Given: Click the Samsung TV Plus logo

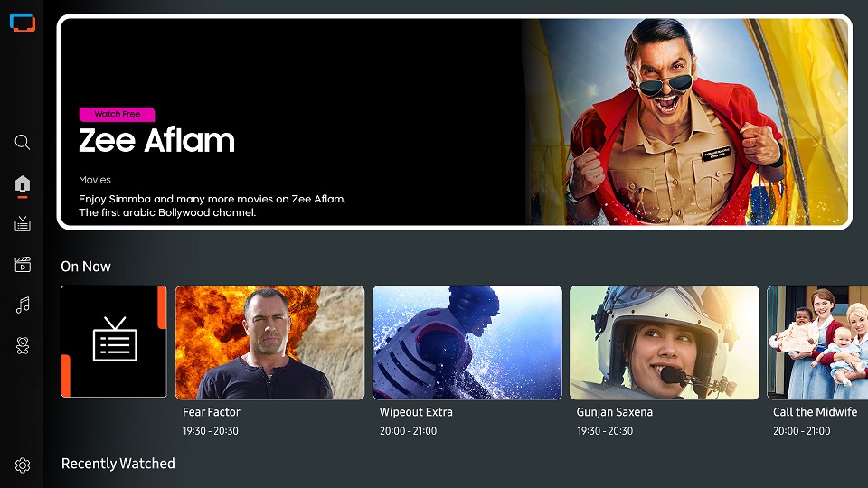Looking at the screenshot, I should pos(23,23).
